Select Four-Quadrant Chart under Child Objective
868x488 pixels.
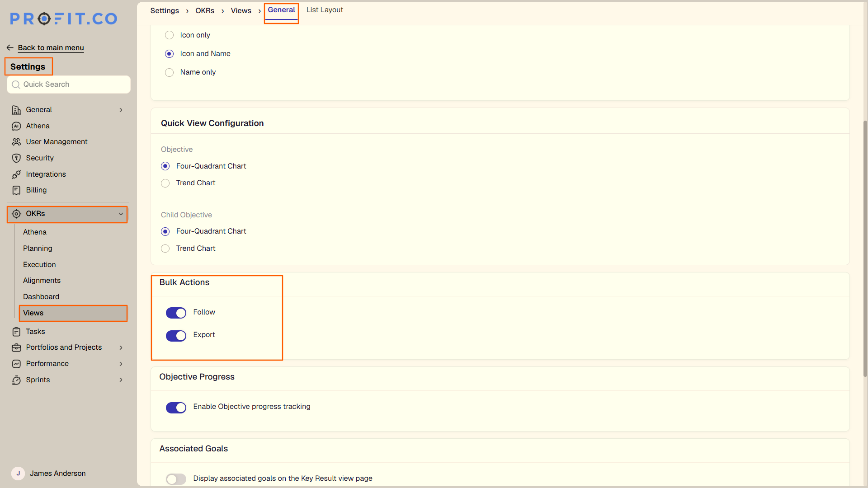tap(165, 231)
